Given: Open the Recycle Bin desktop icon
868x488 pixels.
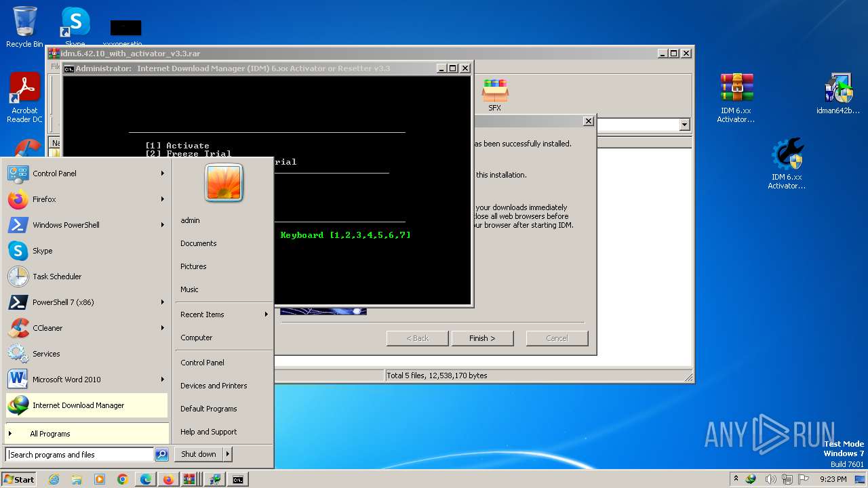Looking at the screenshot, I should click(x=24, y=27).
